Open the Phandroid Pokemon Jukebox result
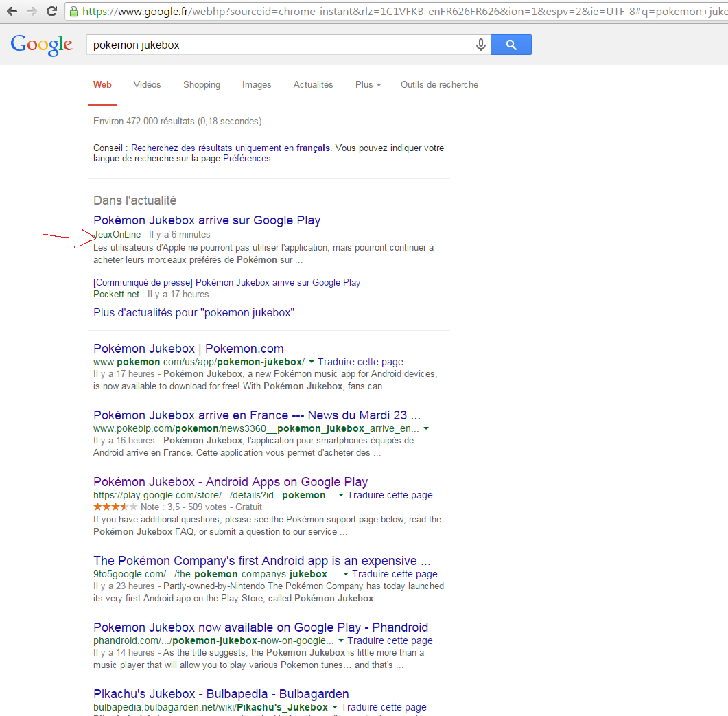 click(261, 627)
